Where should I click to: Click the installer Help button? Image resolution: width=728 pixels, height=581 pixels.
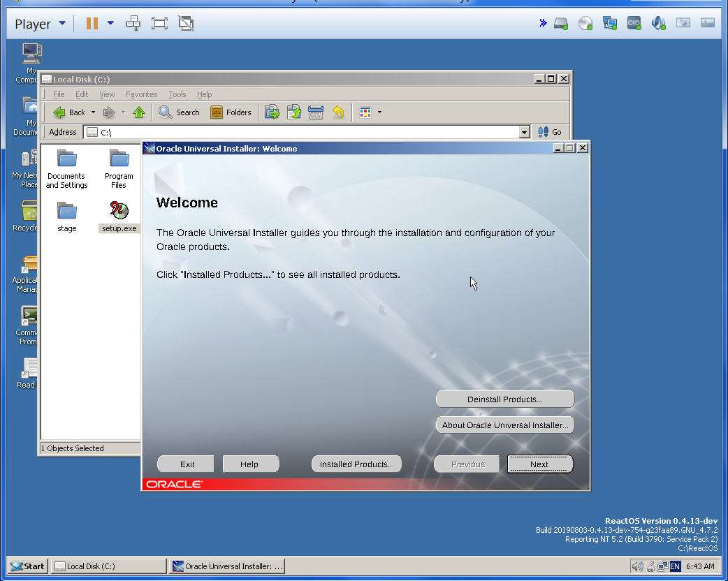click(x=251, y=464)
